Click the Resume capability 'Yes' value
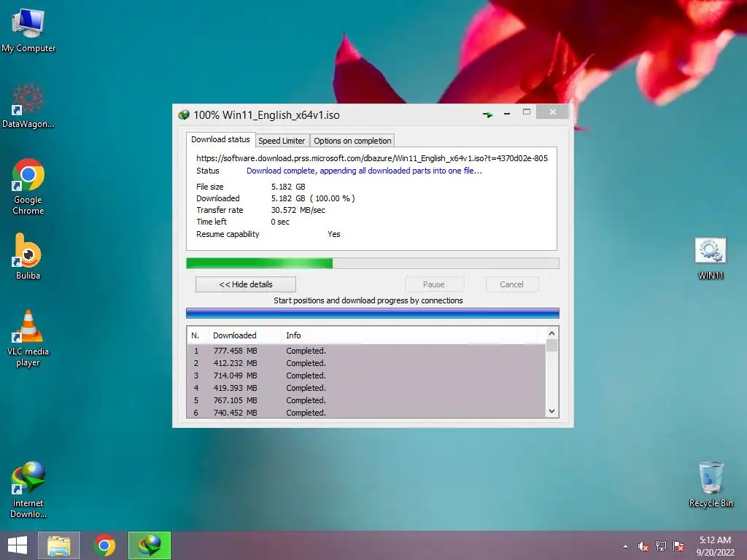The width and height of the screenshot is (747, 560). (x=334, y=234)
